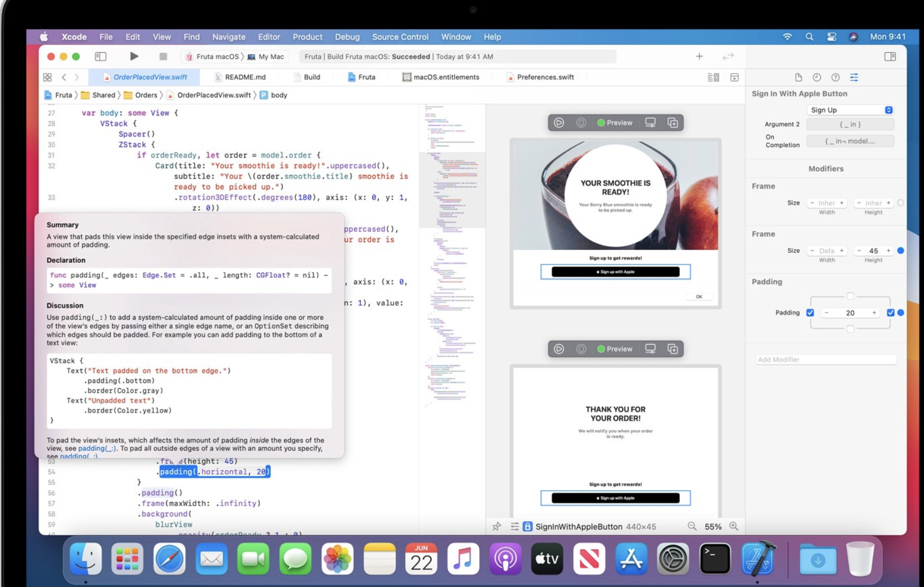This screenshot has height=587, width=924.
Task: Go back in editor history
Action: coord(64,77)
